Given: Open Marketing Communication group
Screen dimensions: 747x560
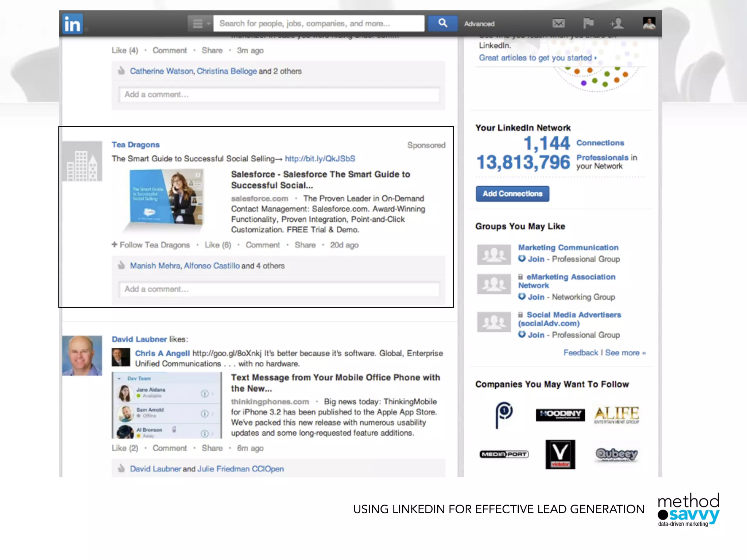Looking at the screenshot, I should pos(568,248).
